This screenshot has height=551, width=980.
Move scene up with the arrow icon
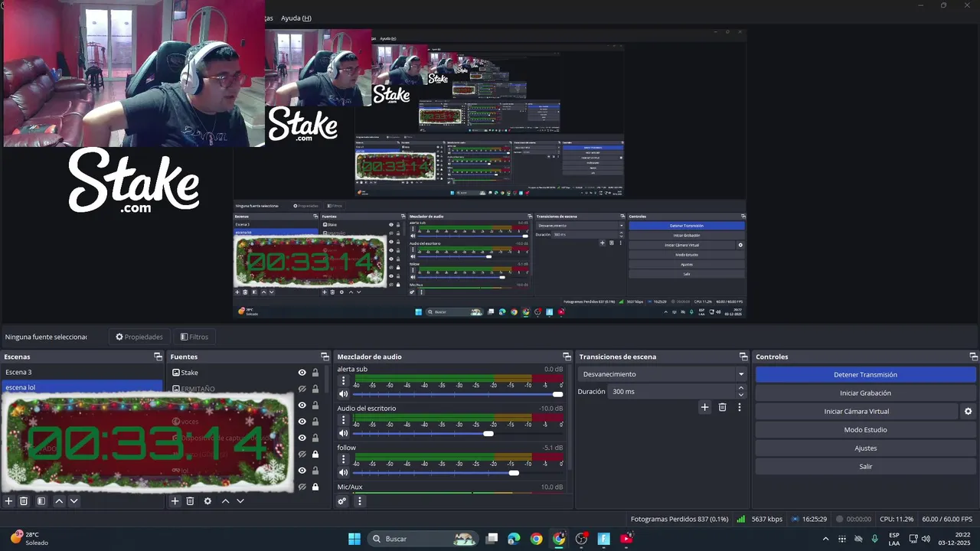(x=59, y=501)
